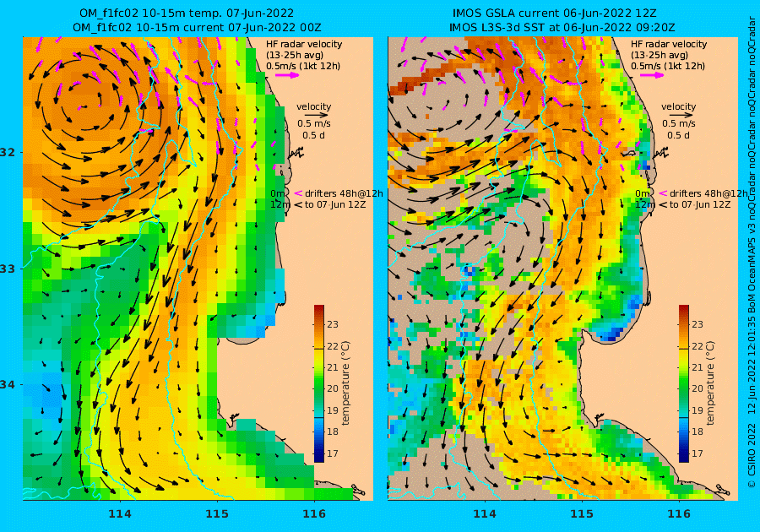The height and width of the screenshot is (532, 760).
Task: Click 'temperature (°C)' label on model map
Action: point(345,383)
